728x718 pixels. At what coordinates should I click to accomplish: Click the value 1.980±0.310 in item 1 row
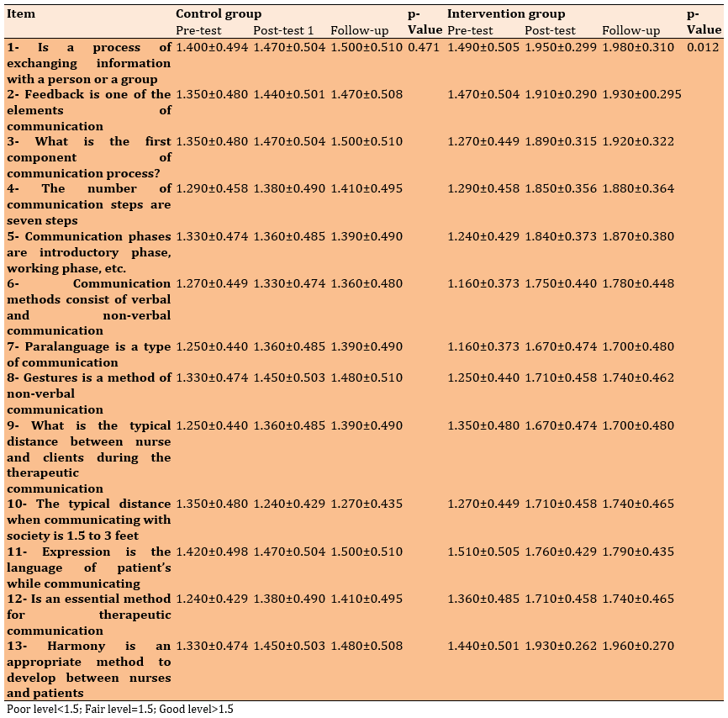[x=637, y=47]
